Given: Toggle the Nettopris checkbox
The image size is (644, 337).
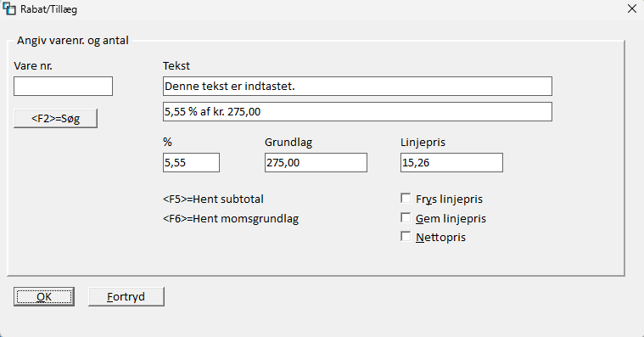Looking at the screenshot, I should tap(406, 237).
